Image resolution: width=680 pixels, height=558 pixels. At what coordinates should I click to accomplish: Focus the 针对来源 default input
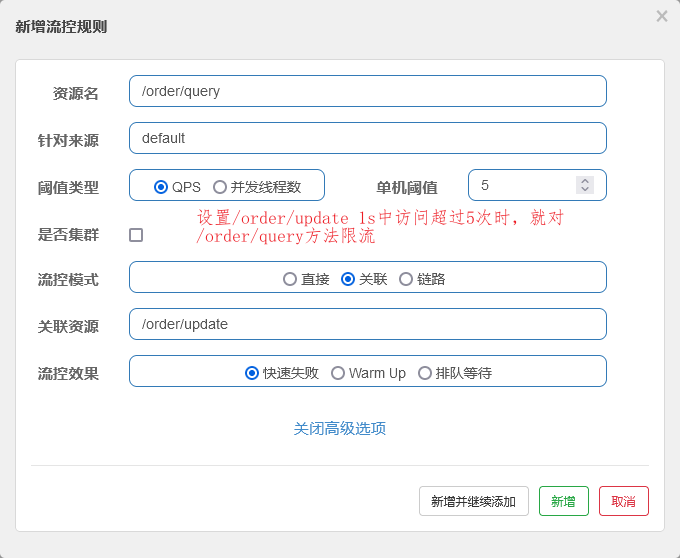368,138
